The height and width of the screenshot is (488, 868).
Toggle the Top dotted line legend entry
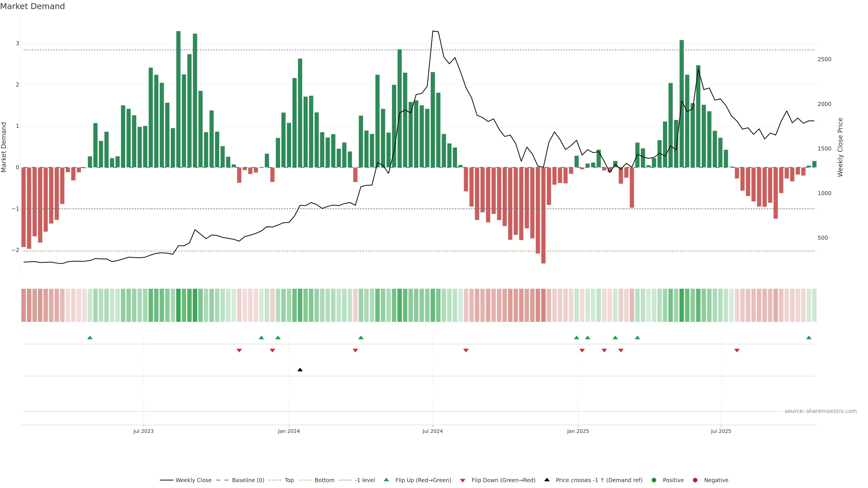tap(289, 480)
